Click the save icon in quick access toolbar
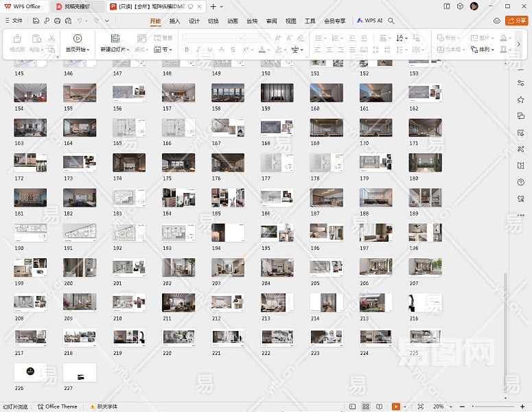Image resolution: width=532 pixels, height=412 pixels. pyautogui.click(x=36, y=21)
